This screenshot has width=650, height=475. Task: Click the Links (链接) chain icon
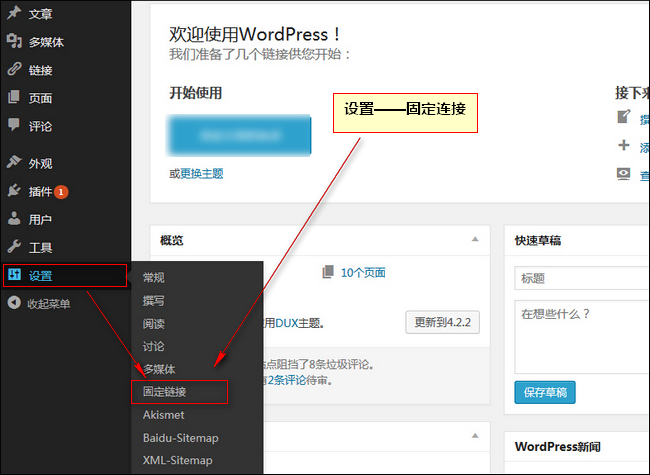(14, 70)
